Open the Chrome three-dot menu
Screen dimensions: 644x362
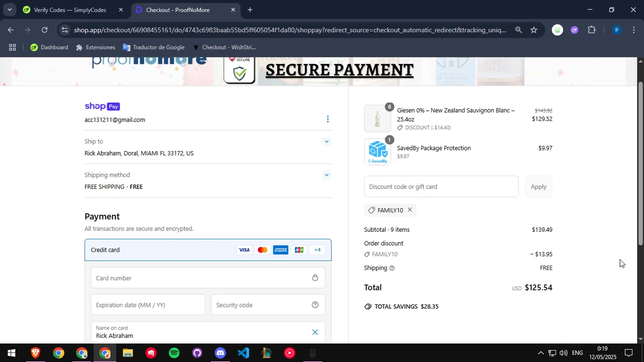(x=634, y=30)
